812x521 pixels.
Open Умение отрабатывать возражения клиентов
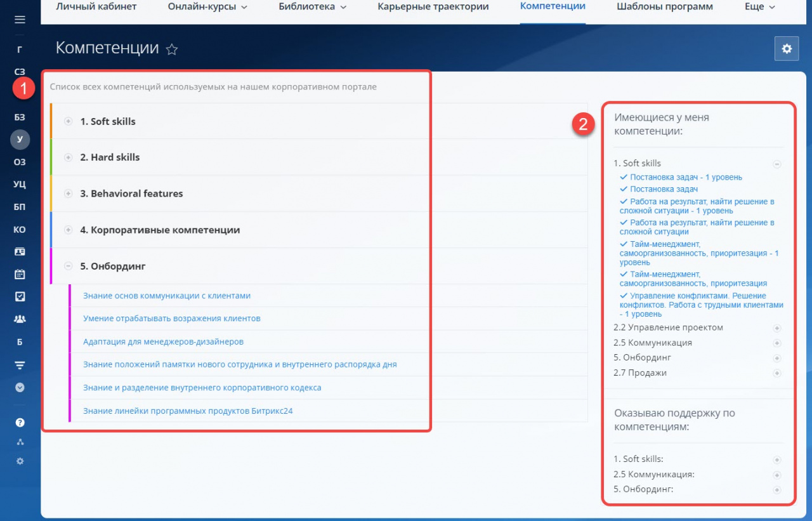pyautogui.click(x=172, y=319)
